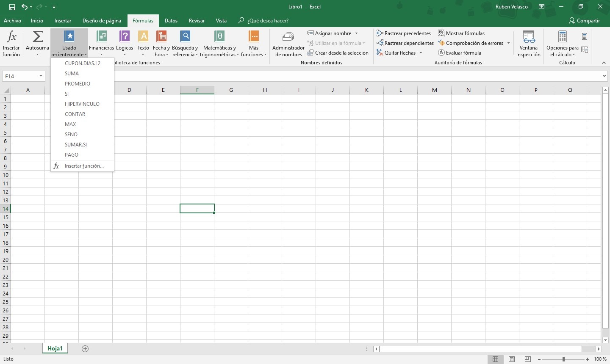Click Rastrear dependientes
The image size is (610, 364).
[405, 43]
